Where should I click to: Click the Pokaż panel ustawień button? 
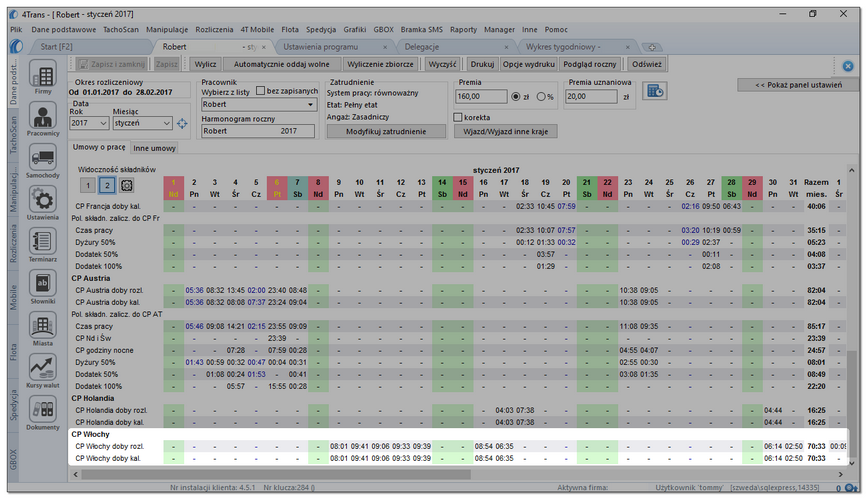(x=798, y=85)
